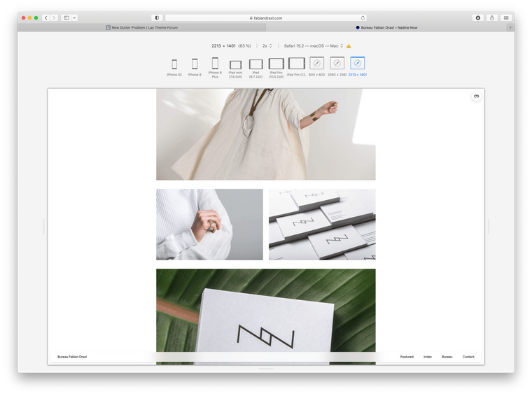The width and height of the screenshot is (532, 396).
Task: Click the link icon on the page corner
Action: (x=476, y=96)
